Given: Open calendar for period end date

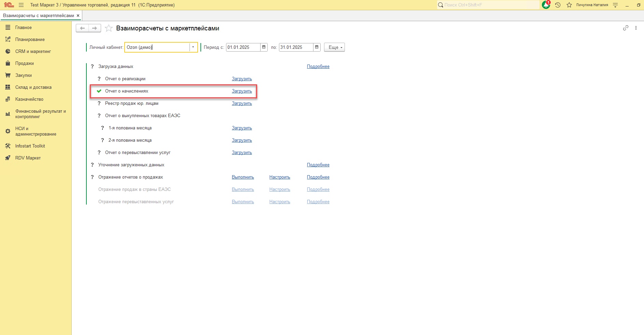Looking at the screenshot, I should pos(317,47).
